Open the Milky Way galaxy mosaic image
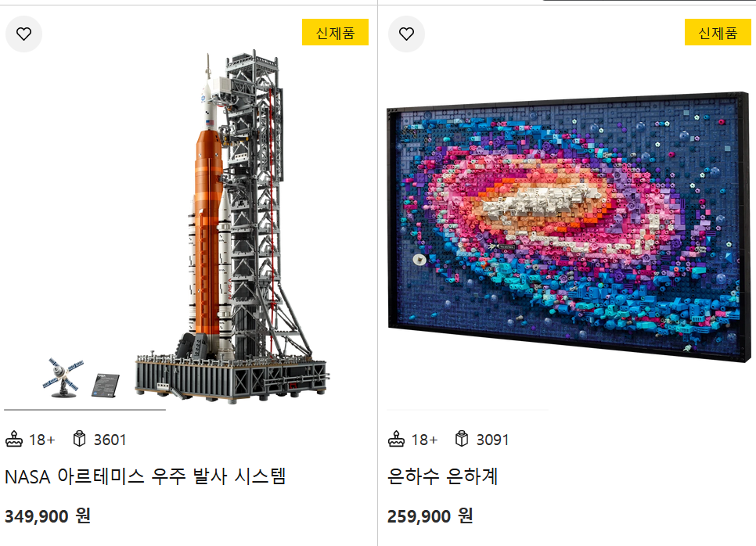Screen dimensions: 756x546 coord(569,225)
